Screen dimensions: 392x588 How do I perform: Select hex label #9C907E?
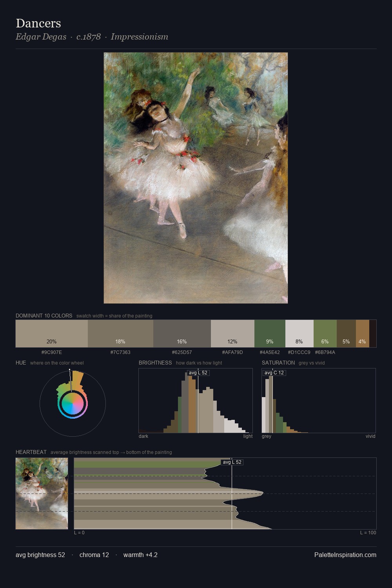pos(52,352)
